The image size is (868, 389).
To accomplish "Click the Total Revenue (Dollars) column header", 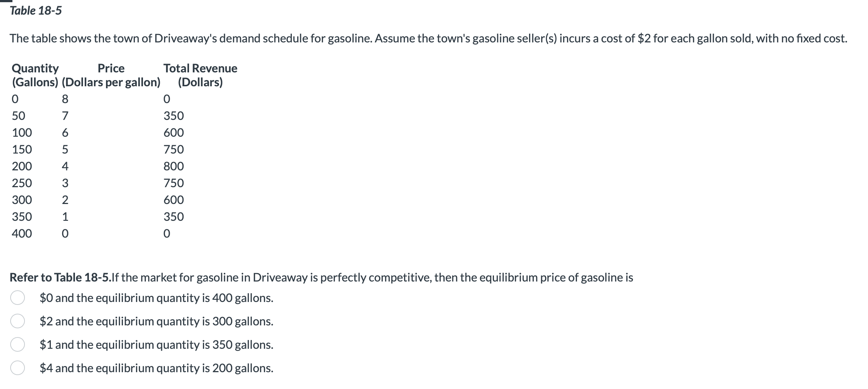I will coord(200,75).
